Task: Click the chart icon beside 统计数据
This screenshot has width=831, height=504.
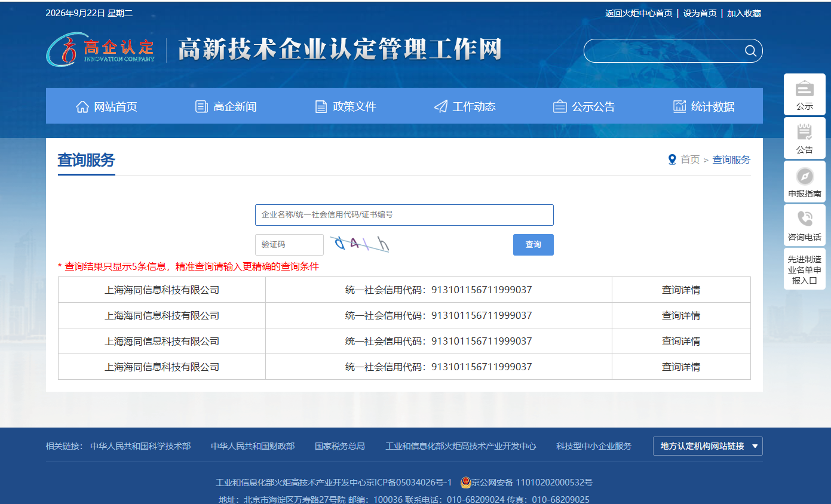Action: pos(679,106)
